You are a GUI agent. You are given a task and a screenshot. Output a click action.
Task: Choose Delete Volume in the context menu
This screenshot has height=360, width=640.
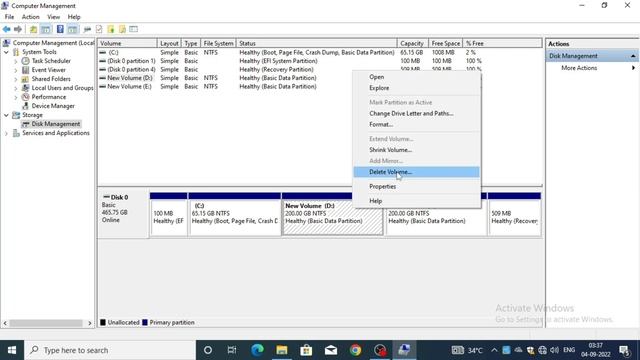(x=416, y=172)
